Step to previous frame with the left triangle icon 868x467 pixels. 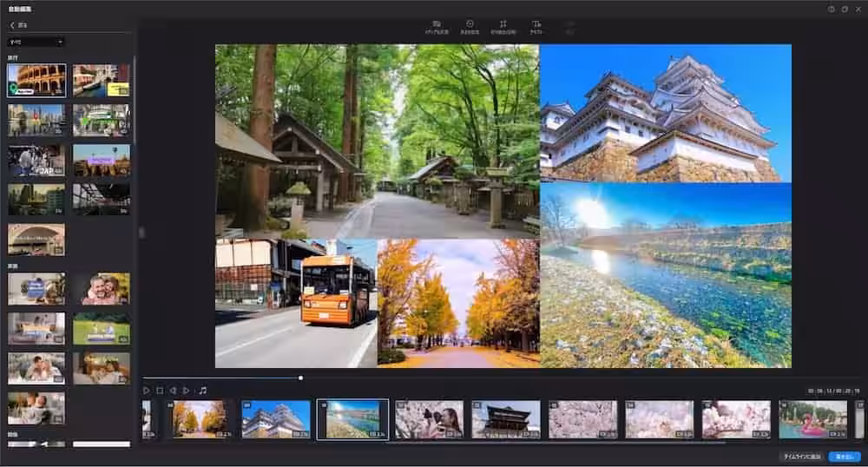pyautogui.click(x=173, y=391)
